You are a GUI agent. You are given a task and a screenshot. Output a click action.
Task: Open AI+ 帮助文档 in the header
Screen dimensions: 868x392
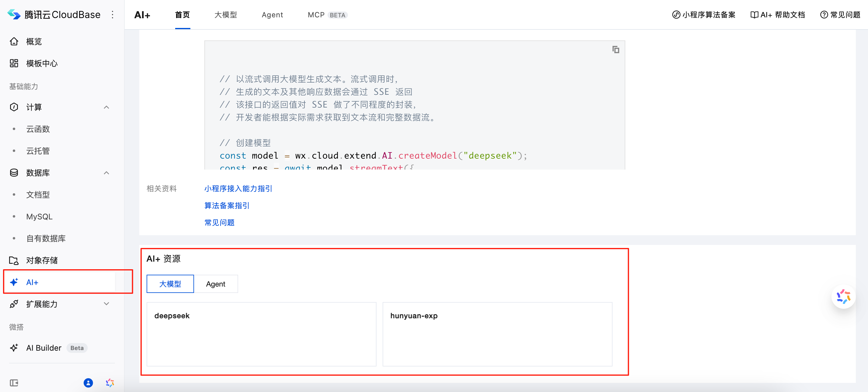(778, 15)
